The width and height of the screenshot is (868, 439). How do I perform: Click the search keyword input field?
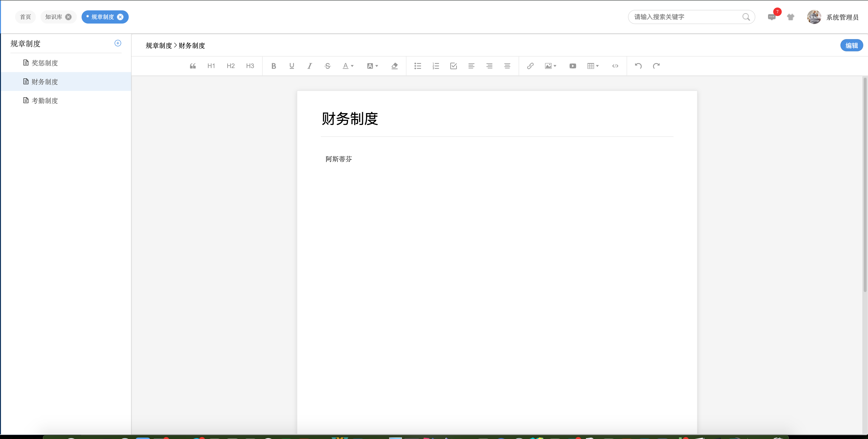(686, 17)
